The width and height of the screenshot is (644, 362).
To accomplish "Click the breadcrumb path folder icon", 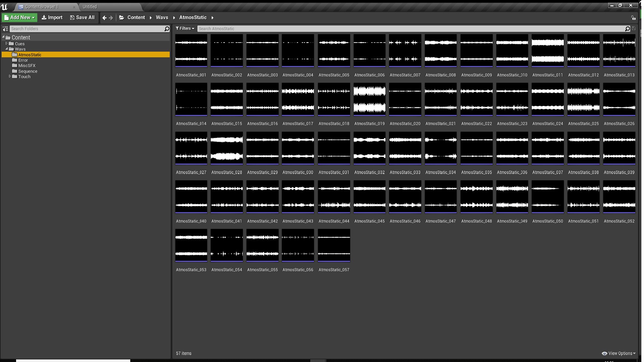I will (121, 18).
